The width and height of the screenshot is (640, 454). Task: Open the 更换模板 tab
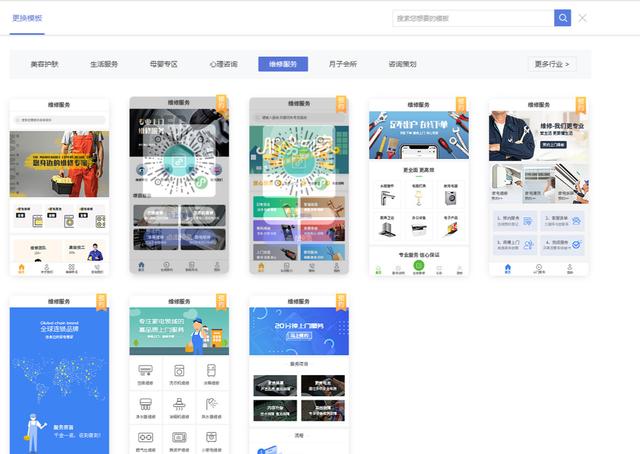tap(27, 18)
